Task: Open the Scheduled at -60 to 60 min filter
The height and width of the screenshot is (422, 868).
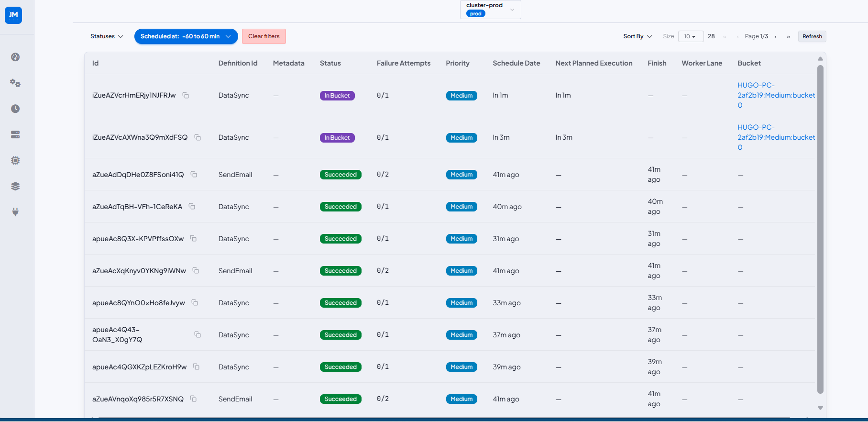Action: point(186,36)
